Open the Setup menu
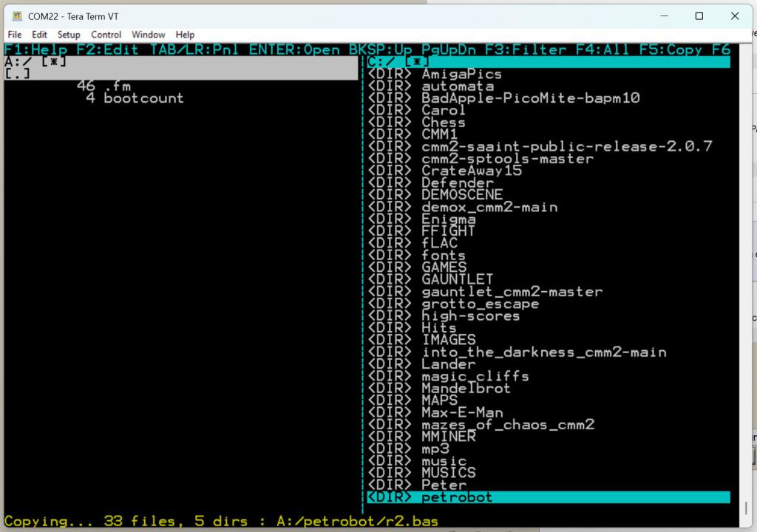Image resolution: width=757 pixels, height=532 pixels. pyautogui.click(x=69, y=35)
